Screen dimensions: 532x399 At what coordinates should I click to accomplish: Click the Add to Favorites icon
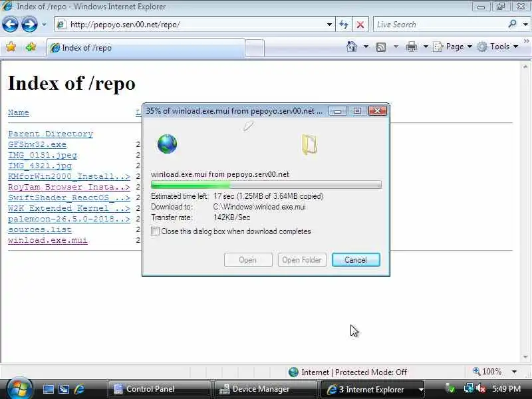pyautogui.click(x=31, y=47)
